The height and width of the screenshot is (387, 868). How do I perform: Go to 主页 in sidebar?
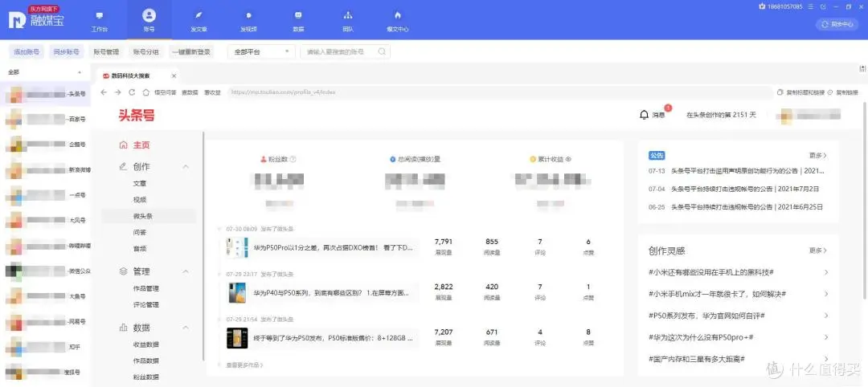point(141,145)
